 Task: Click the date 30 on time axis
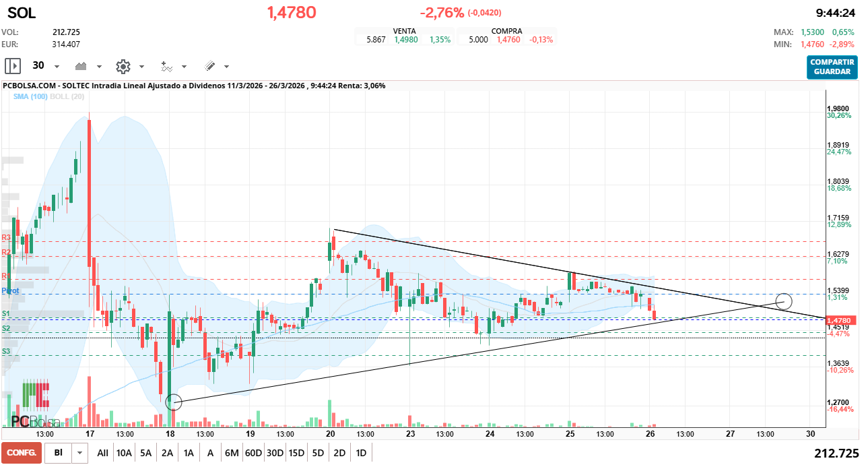point(811,435)
